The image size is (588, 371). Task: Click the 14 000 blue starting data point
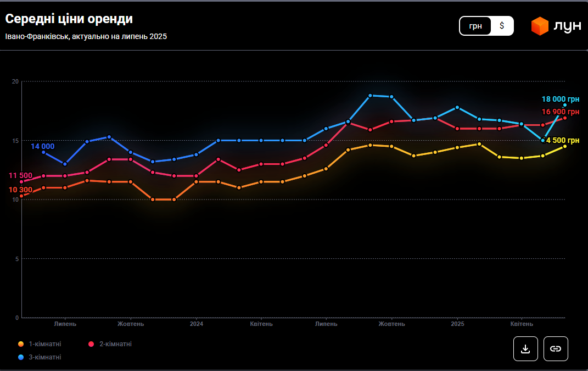(43, 152)
